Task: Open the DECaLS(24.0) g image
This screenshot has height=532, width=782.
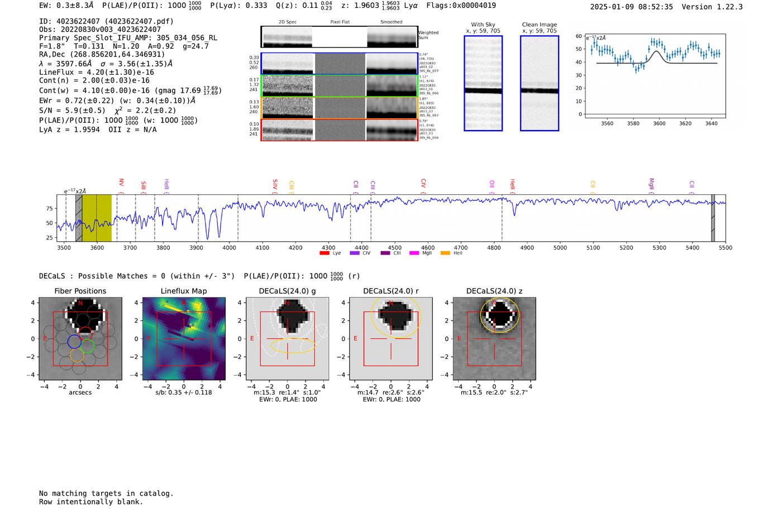Action: pos(287,339)
